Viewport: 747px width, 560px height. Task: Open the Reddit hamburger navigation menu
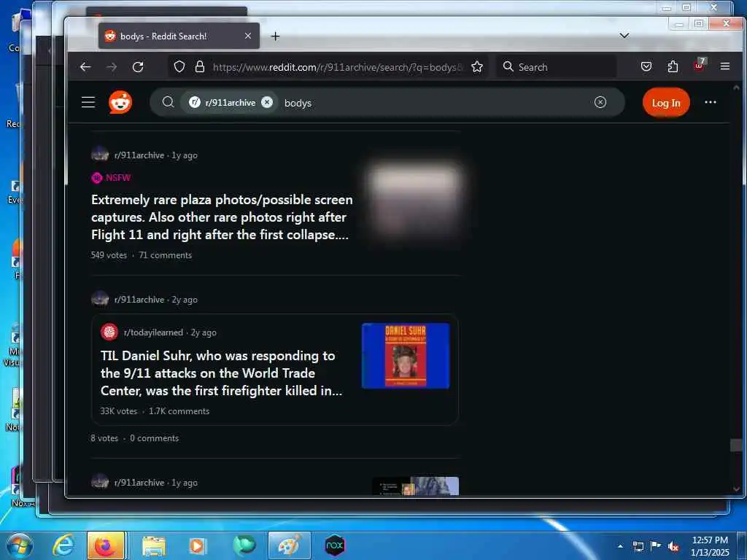pos(88,102)
